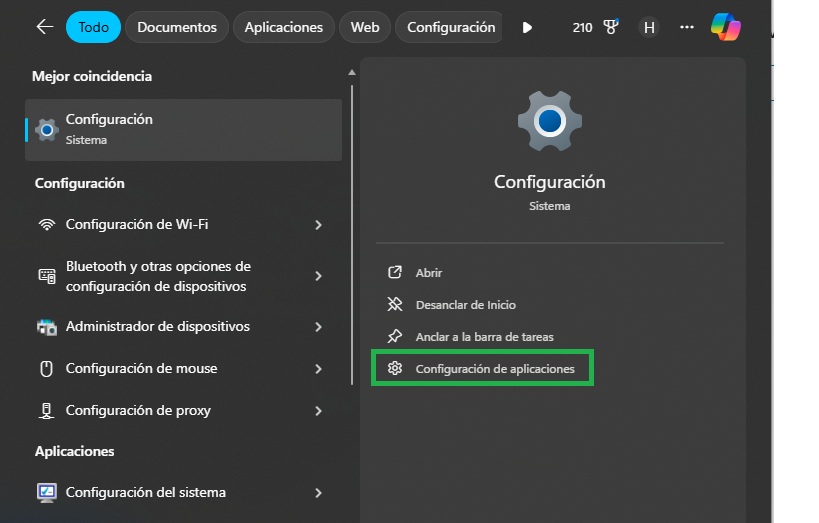819x523 pixels.
Task: Open the H account avatar
Action: [649, 27]
